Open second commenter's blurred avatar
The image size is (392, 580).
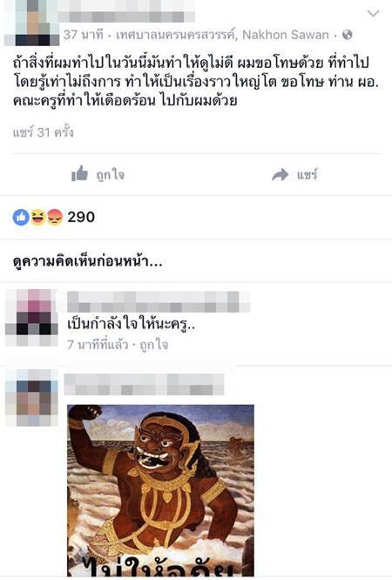pyautogui.click(x=32, y=398)
